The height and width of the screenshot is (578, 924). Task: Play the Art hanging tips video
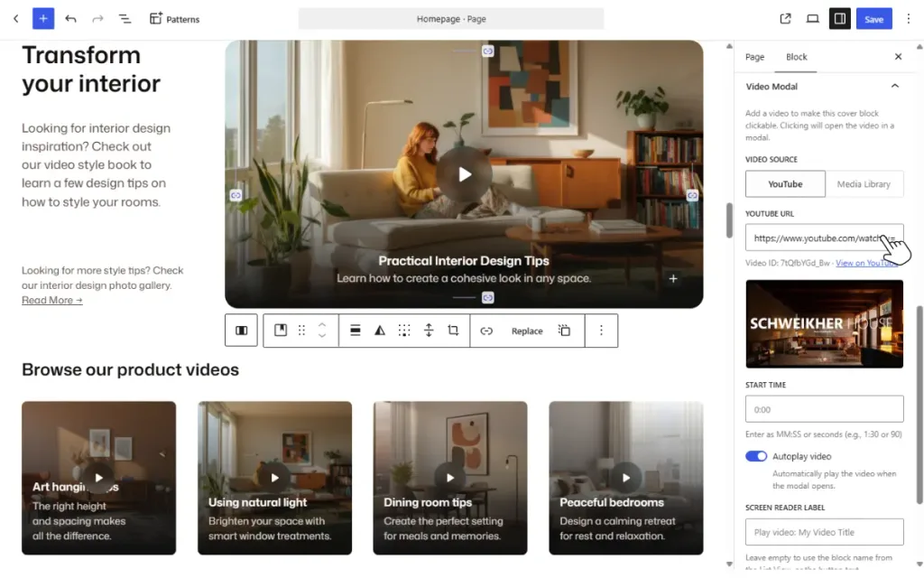[x=98, y=478]
